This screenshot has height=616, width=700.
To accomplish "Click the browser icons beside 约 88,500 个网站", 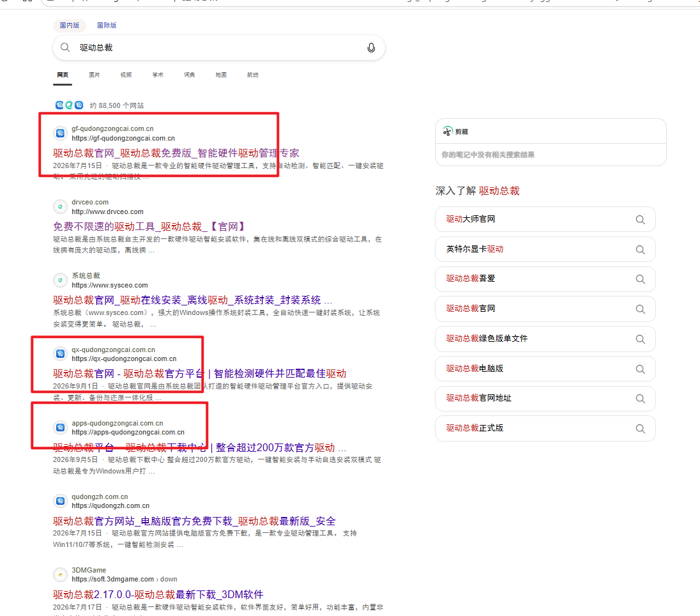I will click(x=69, y=105).
